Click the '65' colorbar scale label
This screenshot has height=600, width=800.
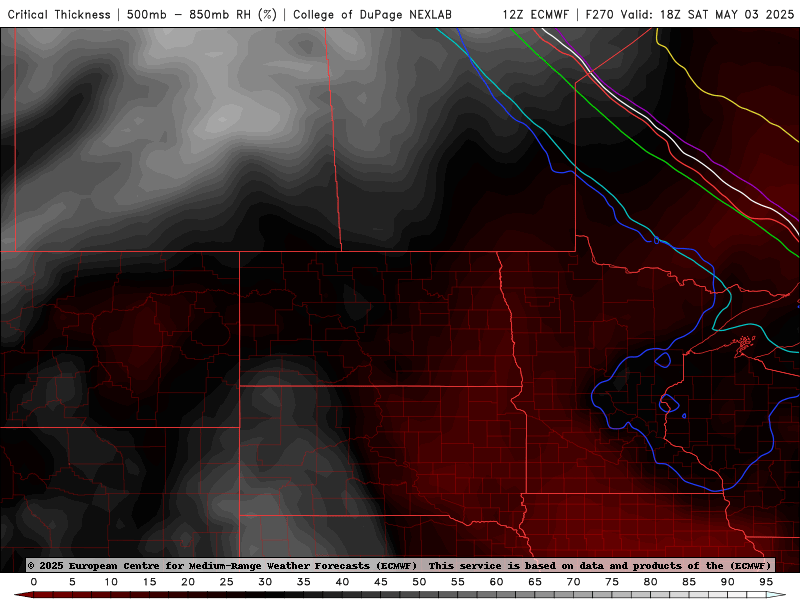click(x=535, y=582)
